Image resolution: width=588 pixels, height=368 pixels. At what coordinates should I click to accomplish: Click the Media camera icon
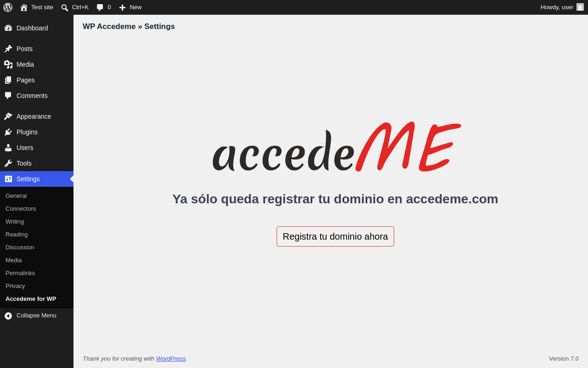point(8,64)
